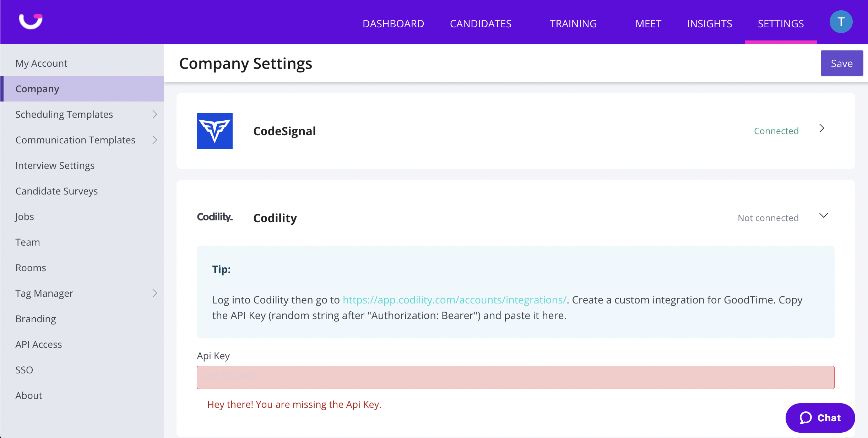Go to the Dashboard tab
Screen dimensions: 868x438
coord(393,24)
